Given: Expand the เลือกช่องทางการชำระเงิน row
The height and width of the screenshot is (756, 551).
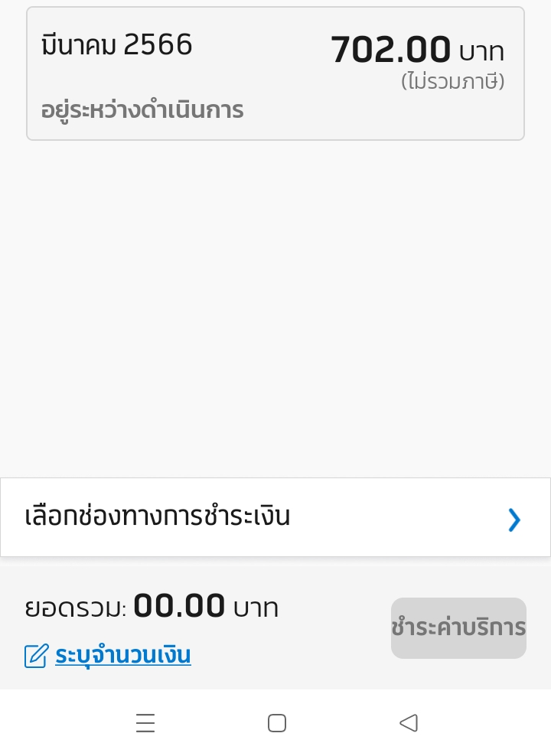Looking at the screenshot, I should (275, 516).
